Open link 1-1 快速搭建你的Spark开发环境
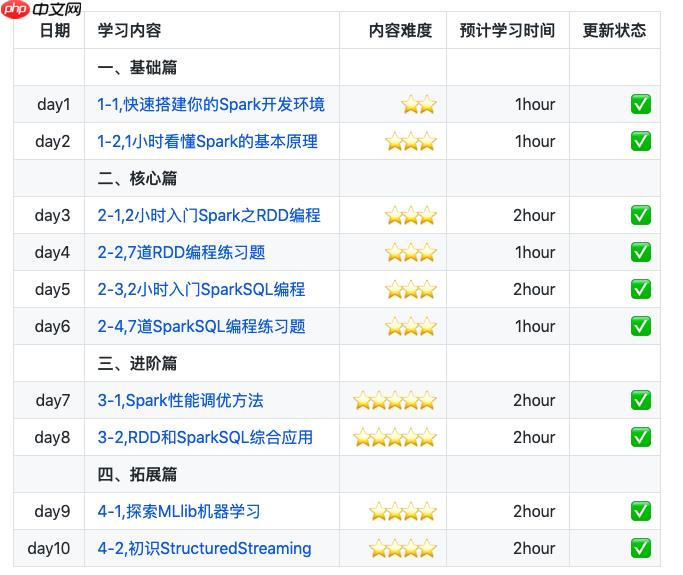Viewport: 683px width, 575px height. tap(211, 105)
